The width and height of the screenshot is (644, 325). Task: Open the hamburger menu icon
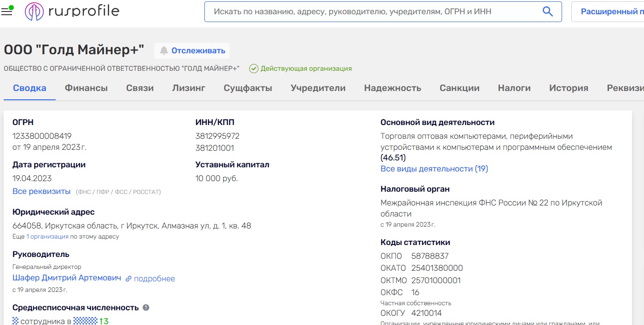(x=7, y=11)
